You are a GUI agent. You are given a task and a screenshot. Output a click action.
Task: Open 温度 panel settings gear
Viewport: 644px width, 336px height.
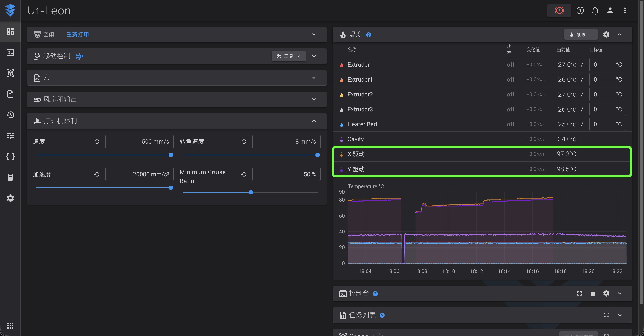coord(606,34)
